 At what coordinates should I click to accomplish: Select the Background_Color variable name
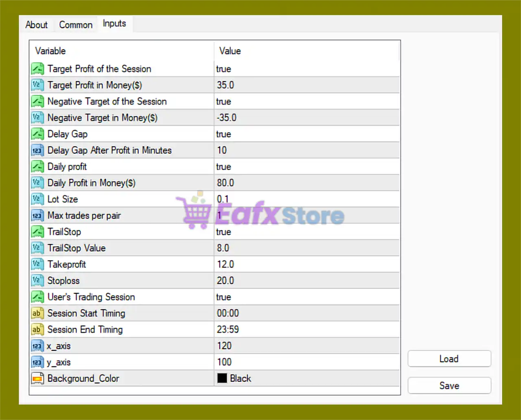(x=83, y=378)
